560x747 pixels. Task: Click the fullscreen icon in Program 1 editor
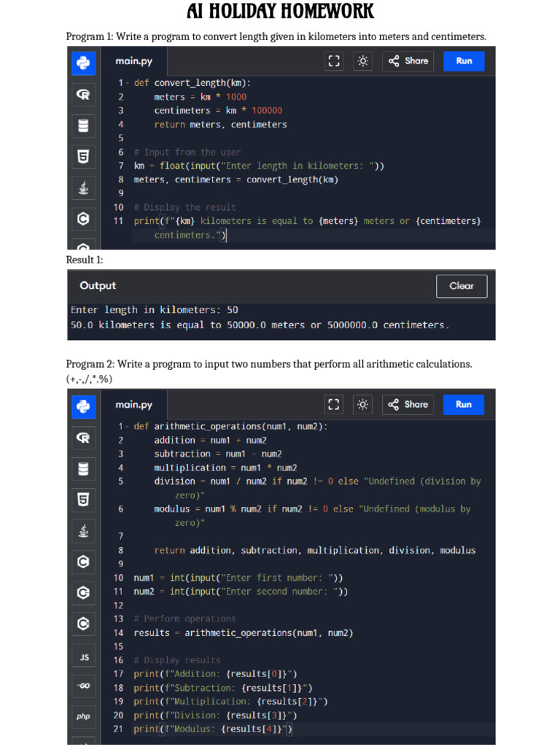tap(334, 61)
